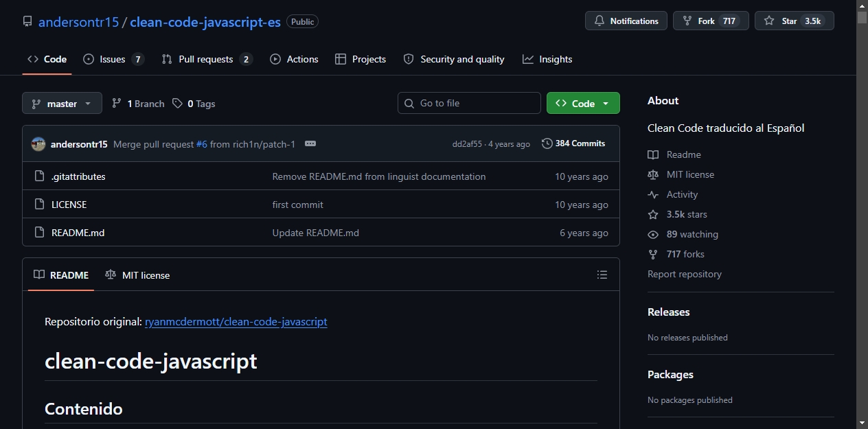This screenshot has height=429, width=868.
Task: Open the Packages heading link
Action: coord(670,374)
